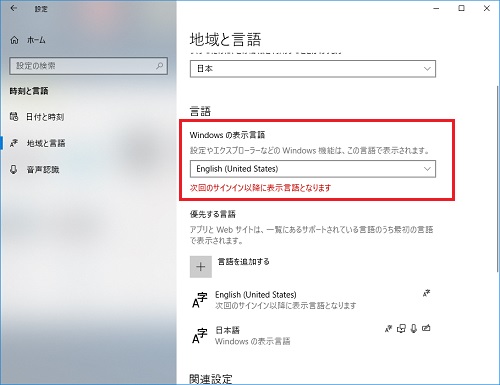The height and width of the screenshot is (385, 500).
Task: Open 音声認識 settings page
Action: (43, 170)
